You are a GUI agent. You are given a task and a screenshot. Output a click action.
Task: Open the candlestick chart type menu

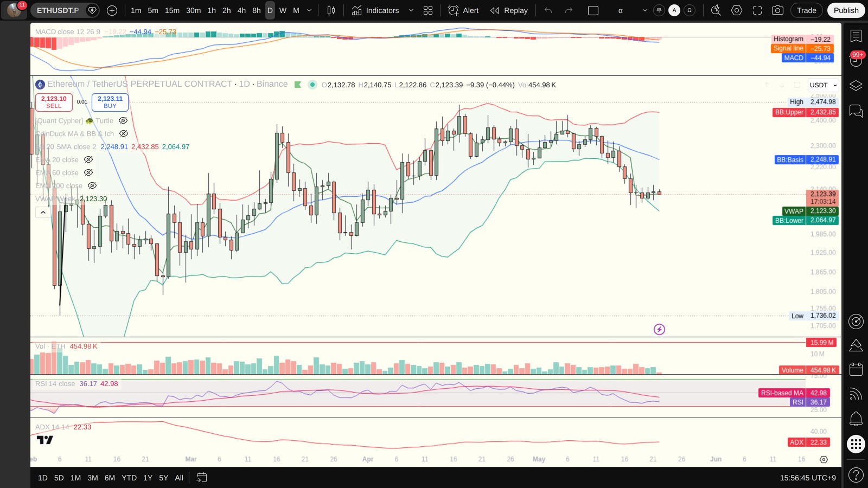pos(331,10)
